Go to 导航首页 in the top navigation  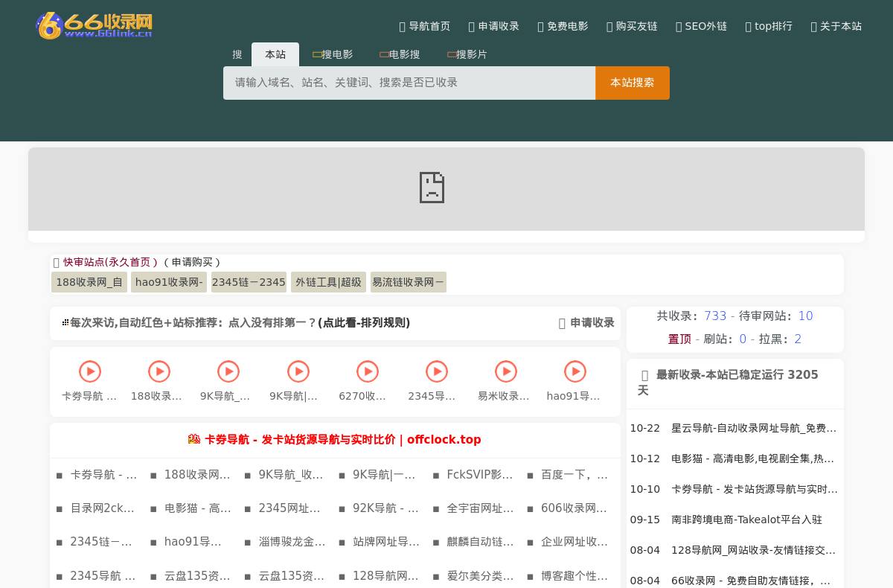click(x=425, y=26)
